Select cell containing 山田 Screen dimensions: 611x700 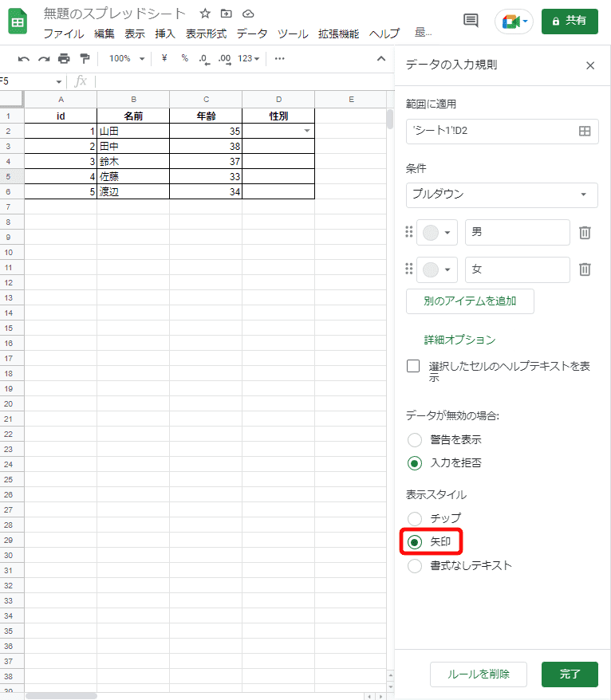[x=133, y=132]
